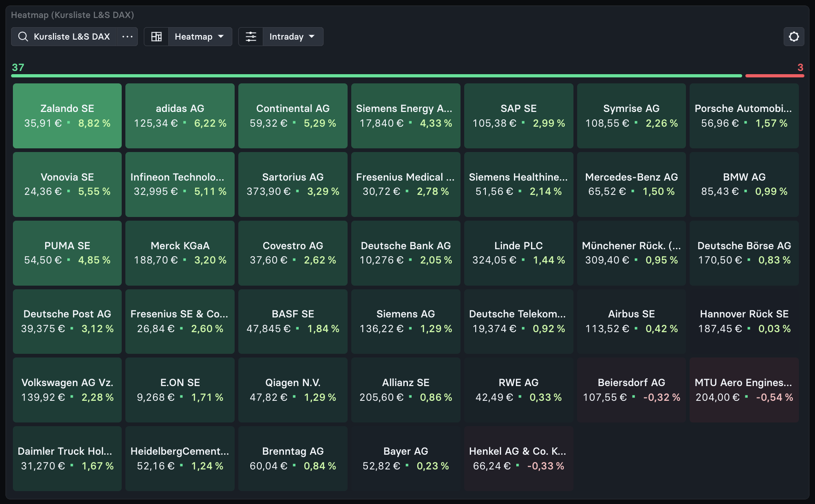The width and height of the screenshot is (815, 504).
Task: Click the Symrise AG tile
Action: pos(632,116)
